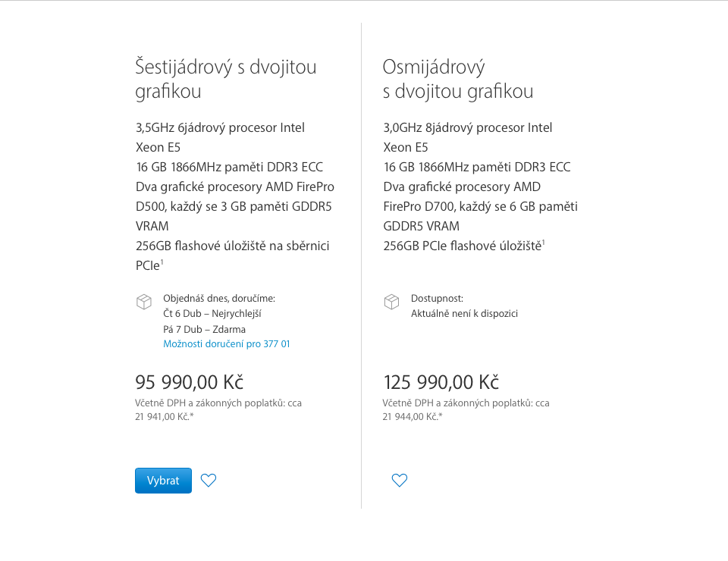Screen dimensions: 728x561
Task: Click the 95 990,00 Kč price
Action: click(189, 381)
